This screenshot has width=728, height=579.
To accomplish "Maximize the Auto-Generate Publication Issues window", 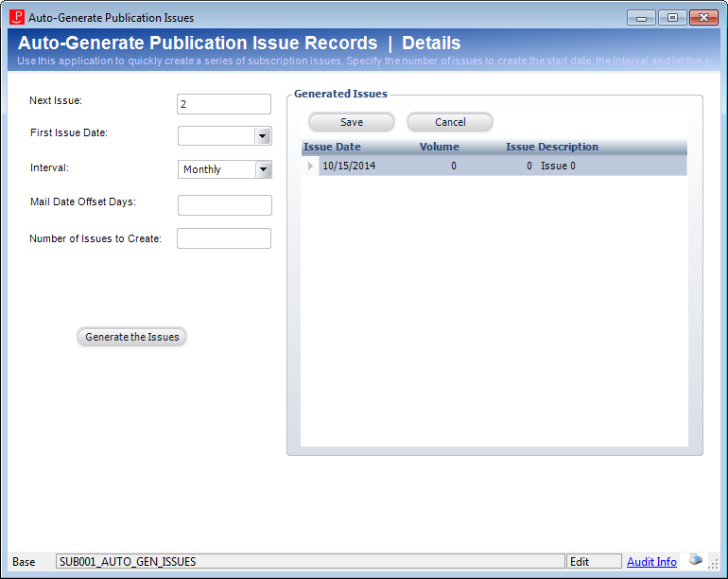I will (672, 18).
